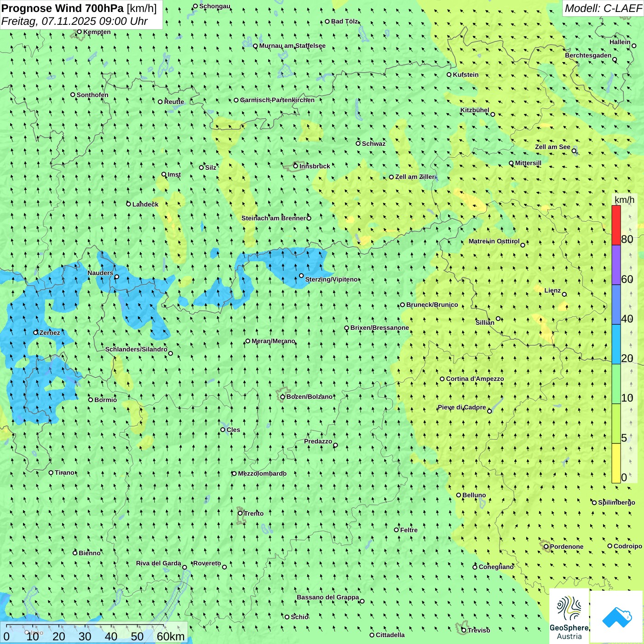The image size is (644, 644).
Task: Click the Reutte town label
Action: [x=174, y=102]
